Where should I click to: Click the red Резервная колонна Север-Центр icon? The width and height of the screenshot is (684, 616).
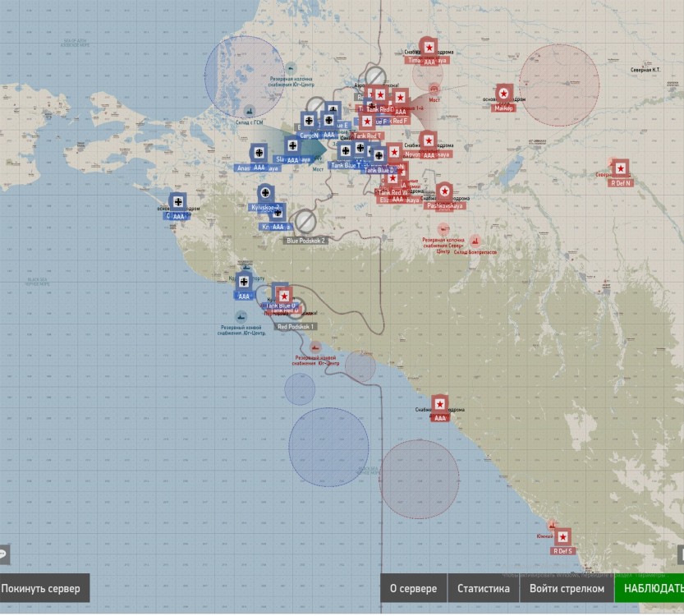443,229
